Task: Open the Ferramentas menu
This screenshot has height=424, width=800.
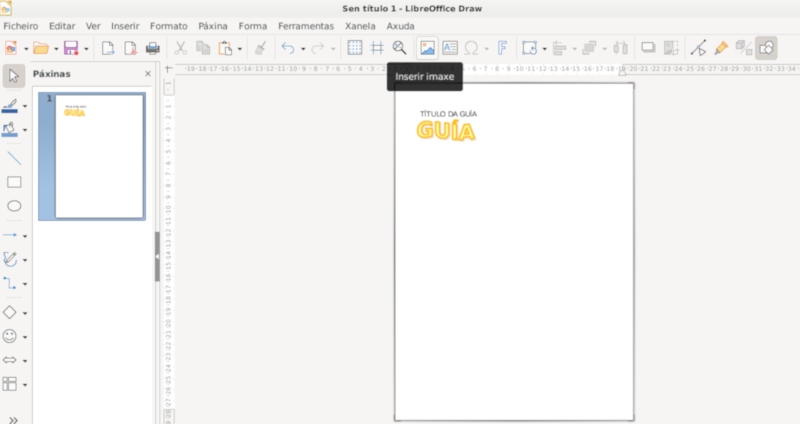Action: (x=305, y=25)
